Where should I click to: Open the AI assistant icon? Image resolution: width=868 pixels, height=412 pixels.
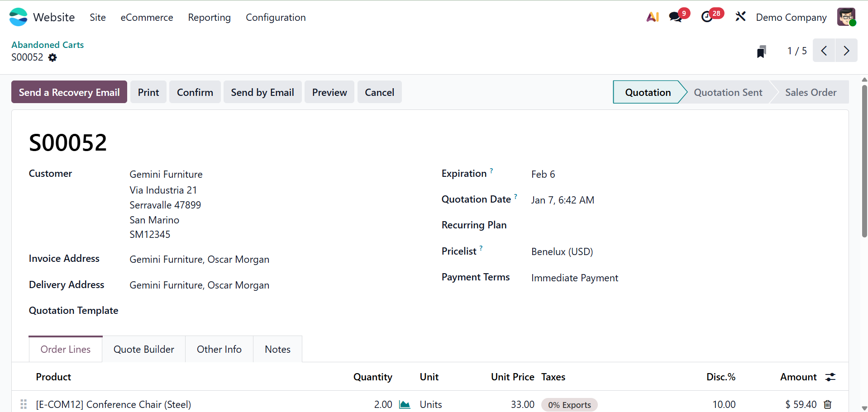point(652,17)
